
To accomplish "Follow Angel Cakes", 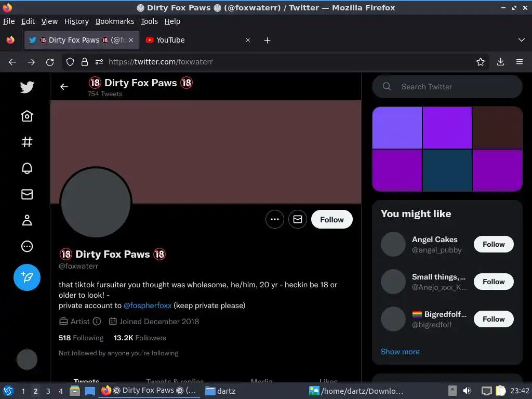I will coord(494,244).
